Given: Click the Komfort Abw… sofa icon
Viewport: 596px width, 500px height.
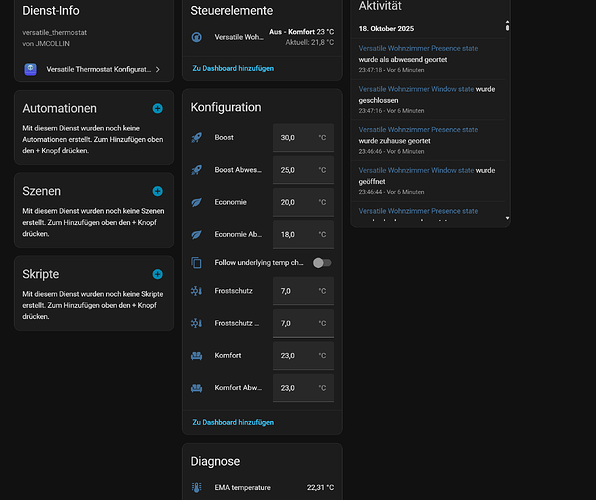Looking at the screenshot, I should click(197, 388).
